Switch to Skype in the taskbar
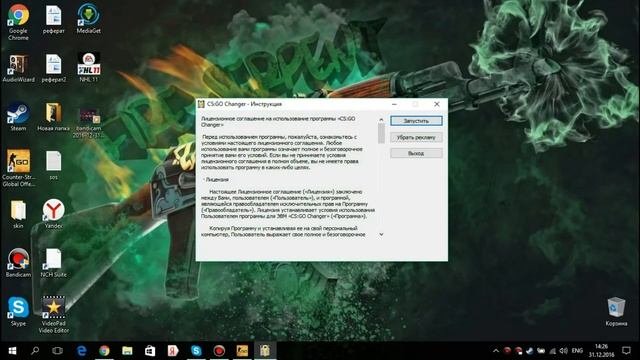Viewport: 640px width, 360px height. pos(196,351)
